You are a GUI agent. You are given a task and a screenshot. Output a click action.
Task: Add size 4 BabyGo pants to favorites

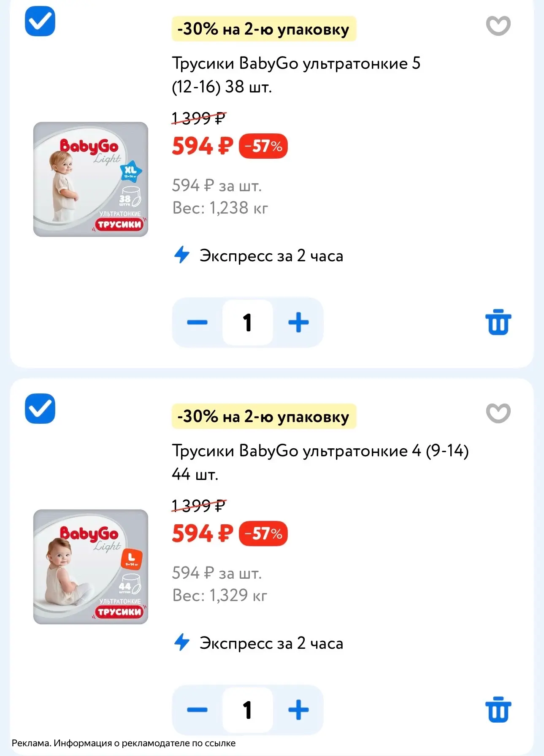pos(498,413)
